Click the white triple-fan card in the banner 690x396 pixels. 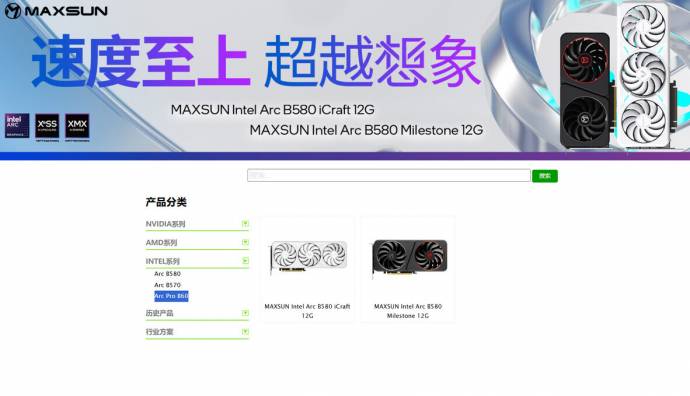coord(643,76)
